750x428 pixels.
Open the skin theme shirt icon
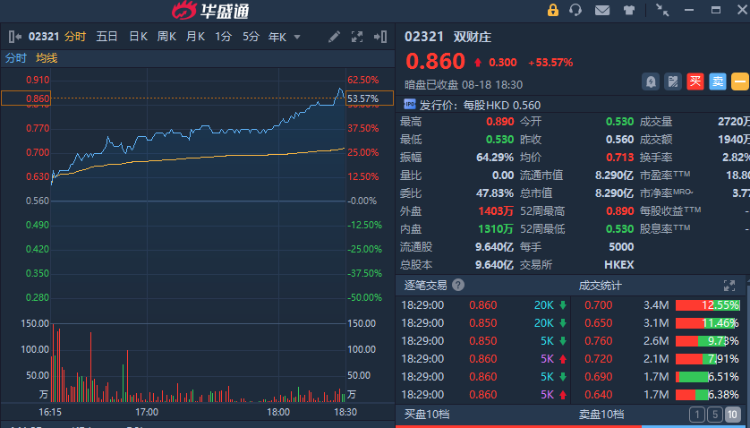click(628, 10)
